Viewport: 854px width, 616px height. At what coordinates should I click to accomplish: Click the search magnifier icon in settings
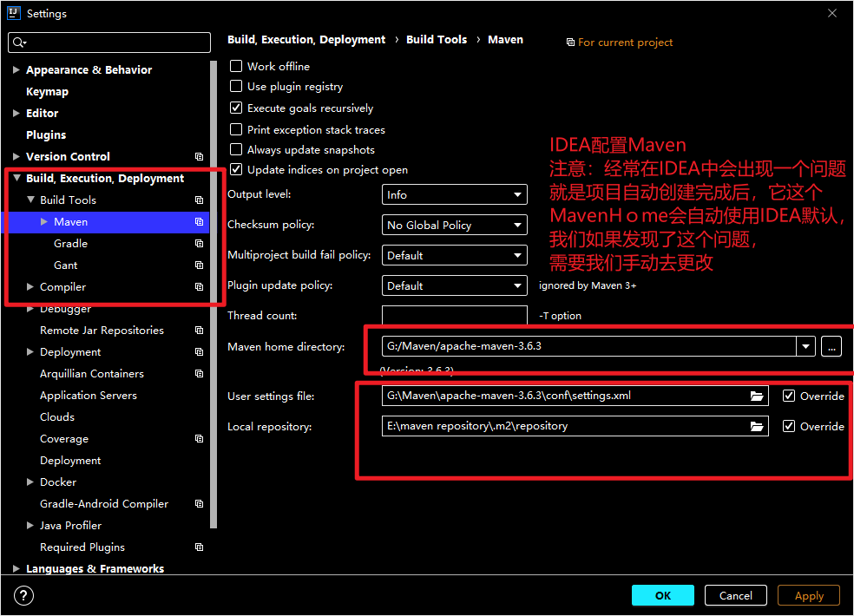coord(19,43)
